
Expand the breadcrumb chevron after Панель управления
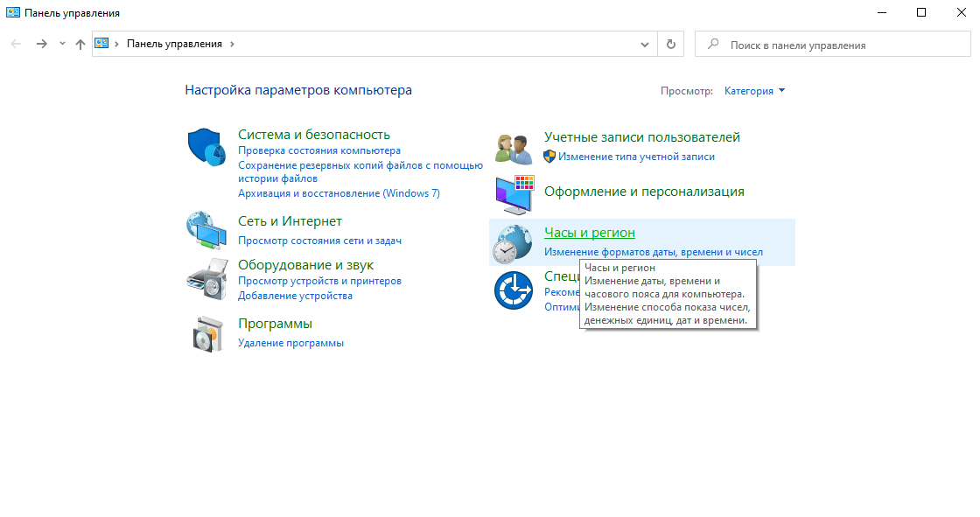232,44
